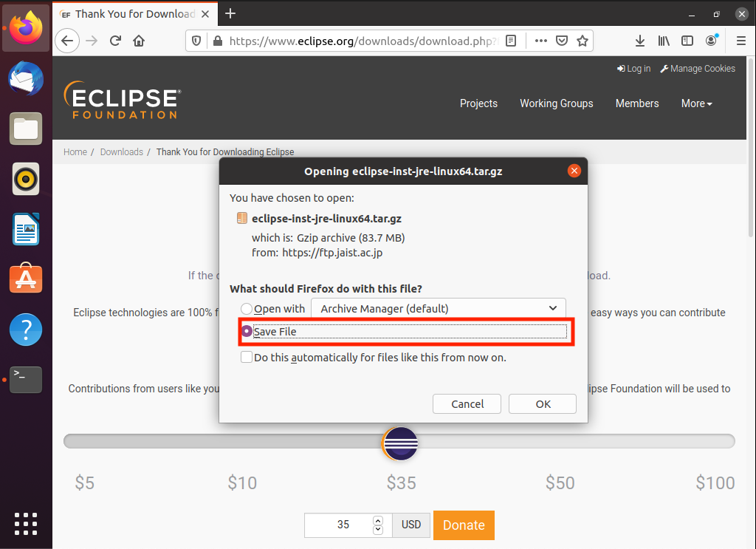Cancel the file download dialog
Screen dimensions: 756x549
click(467, 403)
